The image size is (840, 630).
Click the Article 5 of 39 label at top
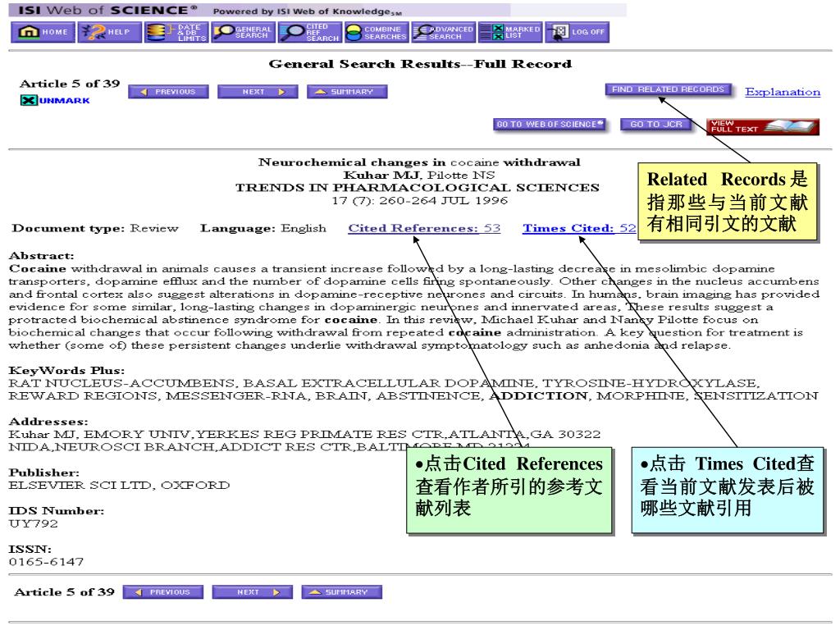pos(70,84)
